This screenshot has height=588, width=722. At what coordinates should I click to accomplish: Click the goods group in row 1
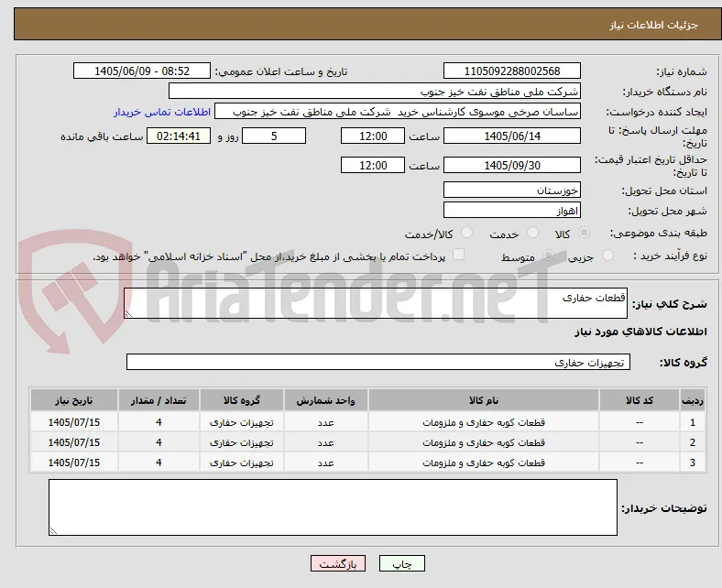point(242,422)
